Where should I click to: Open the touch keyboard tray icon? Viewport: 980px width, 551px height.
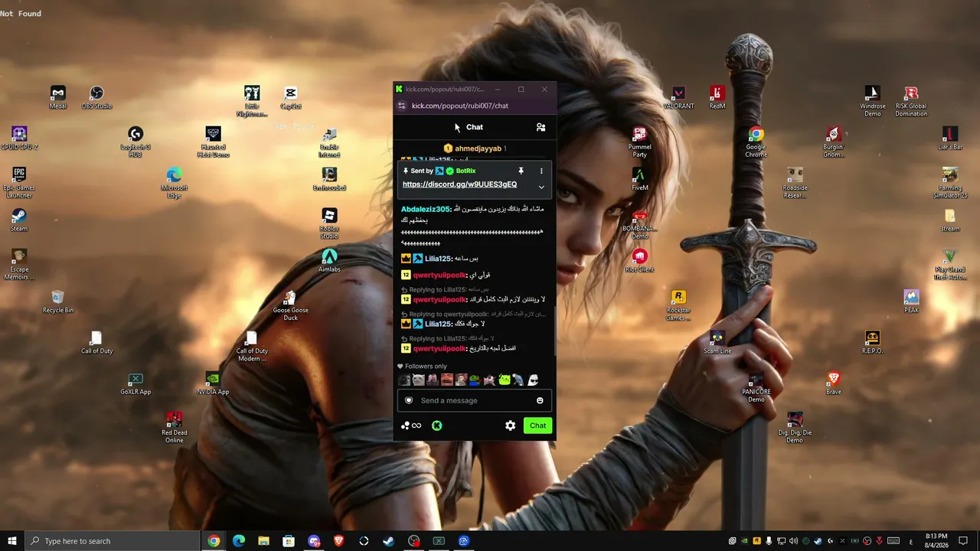pos(893,541)
